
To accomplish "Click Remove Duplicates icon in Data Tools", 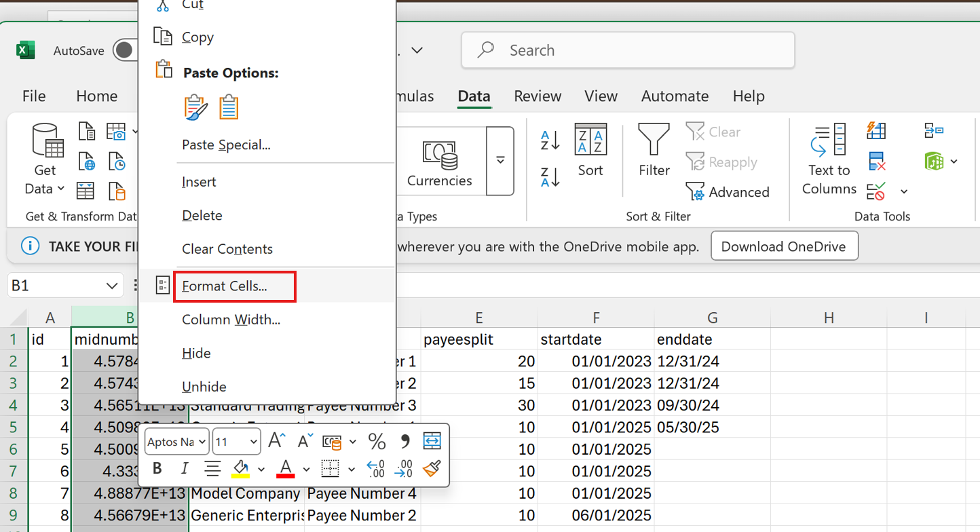I will click(x=877, y=161).
